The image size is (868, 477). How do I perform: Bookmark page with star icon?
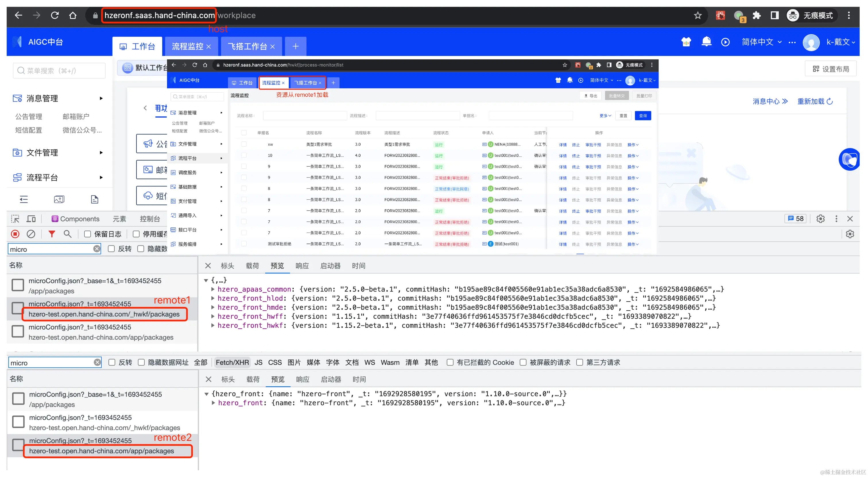pyautogui.click(x=697, y=15)
